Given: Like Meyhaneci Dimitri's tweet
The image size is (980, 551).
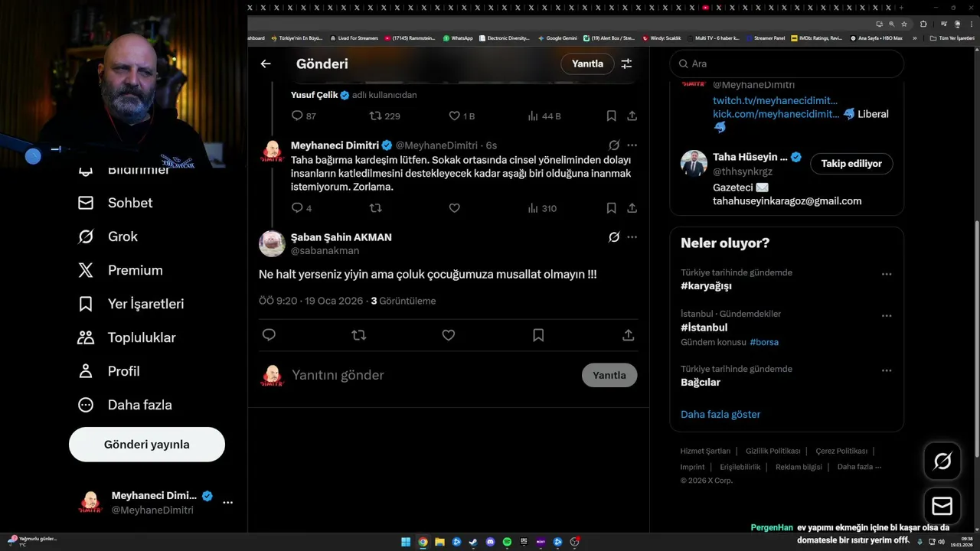Looking at the screenshot, I should click(454, 207).
